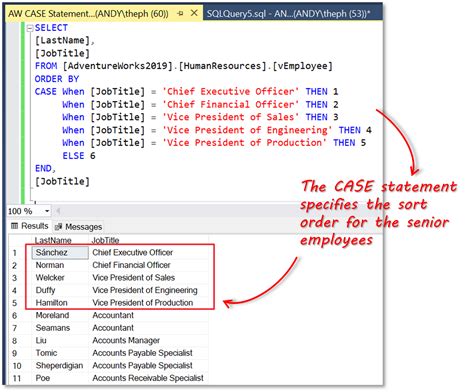Image resolution: width=474 pixels, height=392 pixels.
Task: Click the JobTitle column header
Action: click(x=149, y=240)
